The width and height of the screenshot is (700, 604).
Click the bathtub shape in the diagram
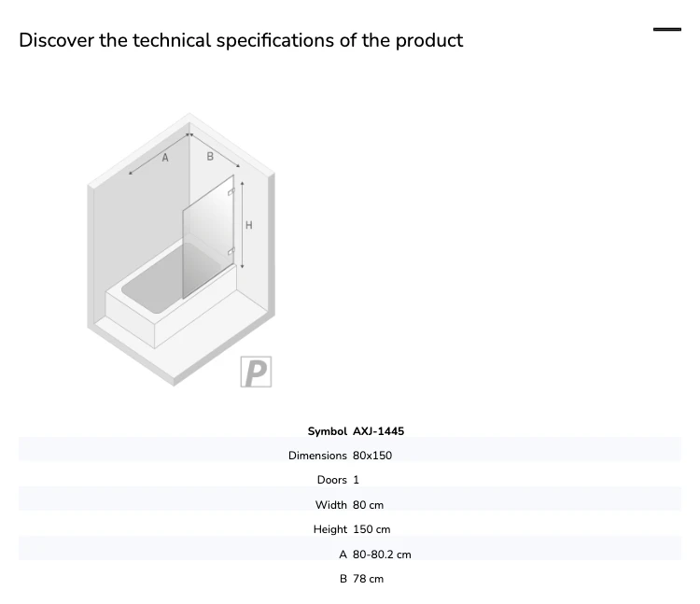171,294
